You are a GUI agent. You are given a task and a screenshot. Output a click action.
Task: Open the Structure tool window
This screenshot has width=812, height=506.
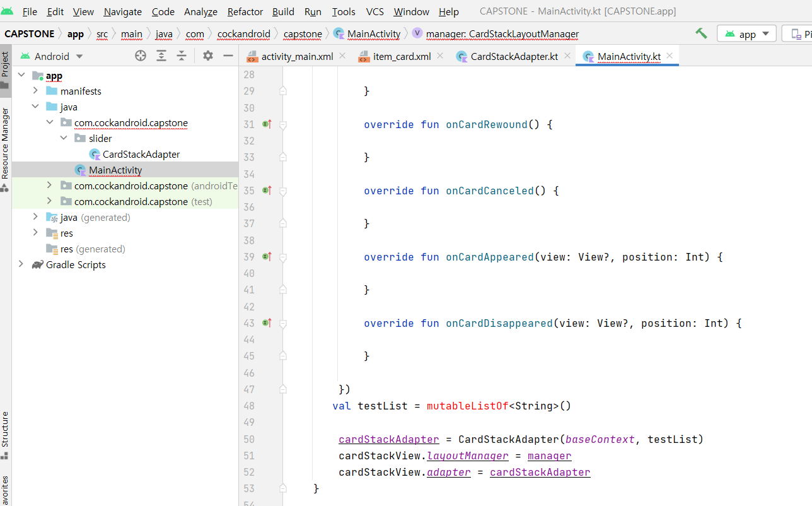pos(5,435)
